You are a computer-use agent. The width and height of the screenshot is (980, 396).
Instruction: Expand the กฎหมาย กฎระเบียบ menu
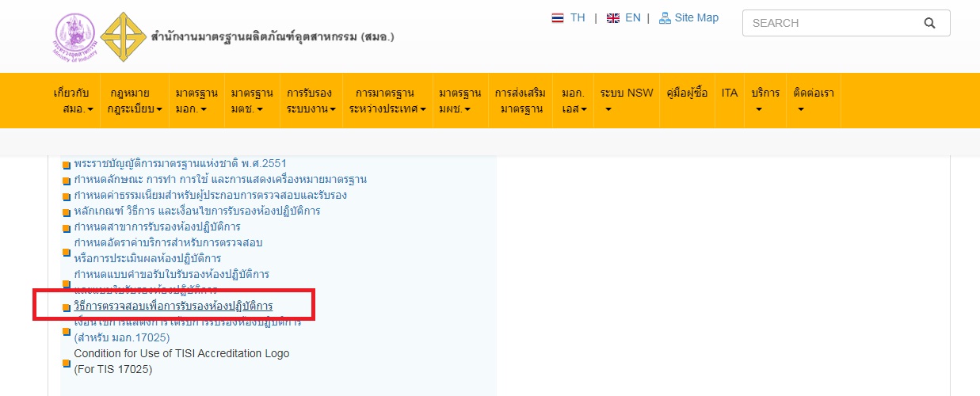pyautogui.click(x=135, y=101)
